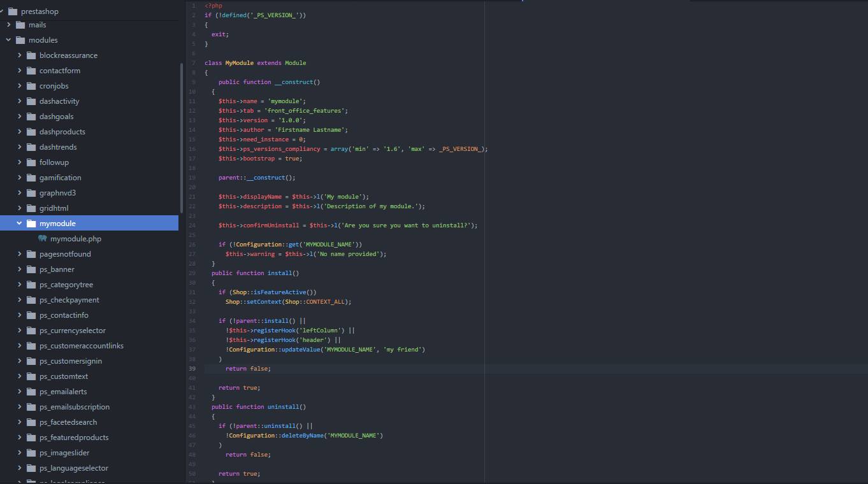Select the ps_currencyselector folder name
Image resolution: width=868 pixels, height=484 pixels.
coord(73,331)
